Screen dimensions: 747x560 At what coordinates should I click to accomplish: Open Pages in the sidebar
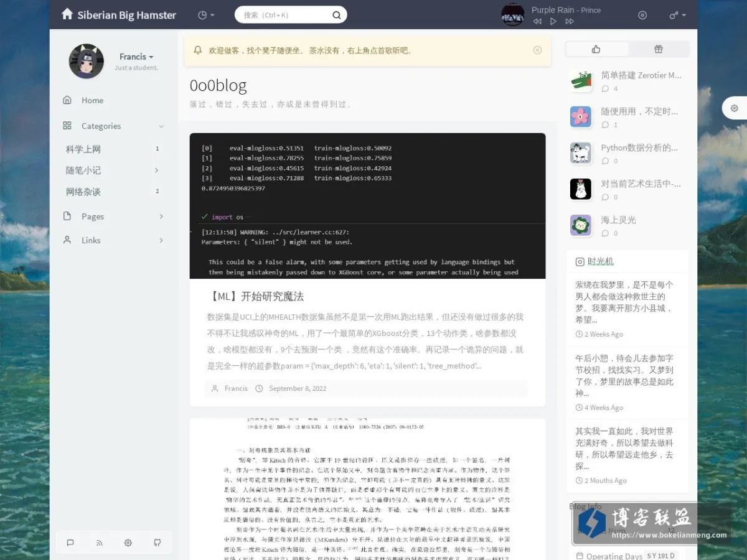pos(93,217)
